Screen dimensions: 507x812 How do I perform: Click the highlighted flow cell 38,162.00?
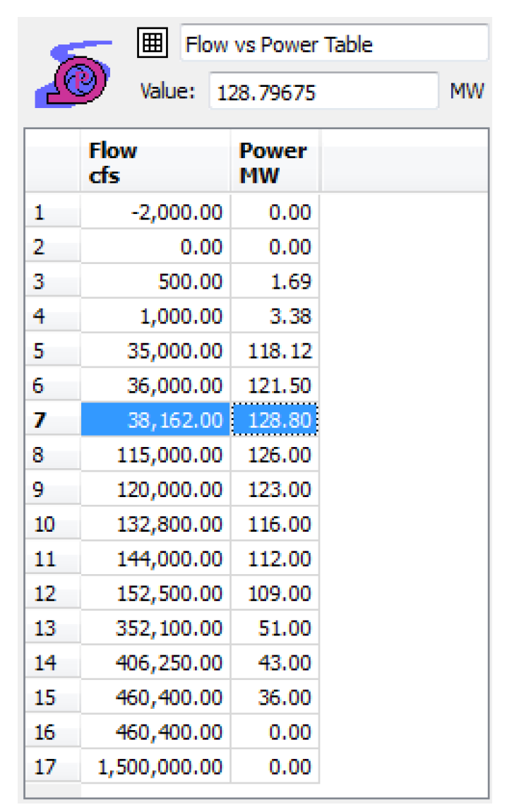155,421
